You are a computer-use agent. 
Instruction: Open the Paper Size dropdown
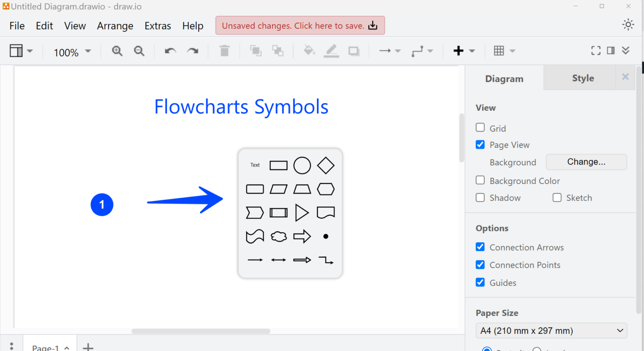click(x=551, y=330)
